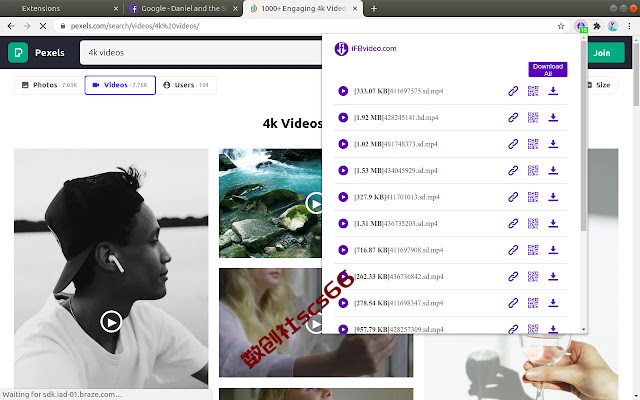Go back to the previous page
This screenshot has height=400, width=640.
(11, 26)
